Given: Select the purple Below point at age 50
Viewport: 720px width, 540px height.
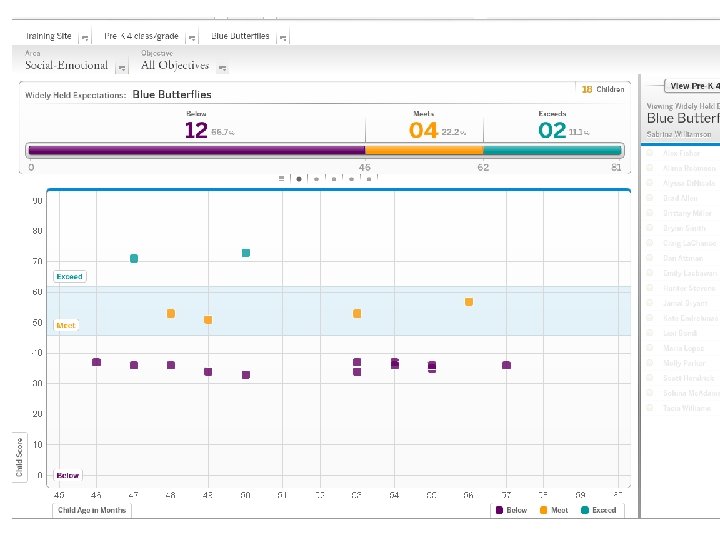Looking at the screenshot, I should tap(246, 375).
